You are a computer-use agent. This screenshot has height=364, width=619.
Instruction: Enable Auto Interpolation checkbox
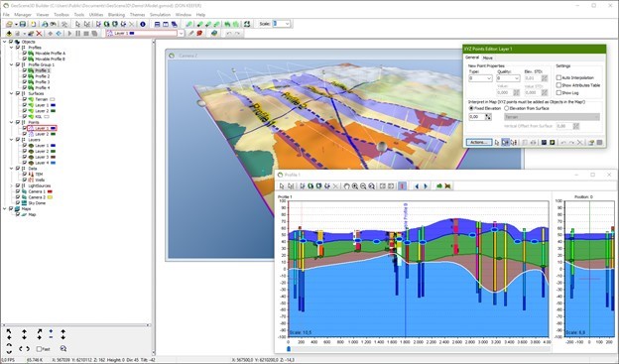(558, 77)
